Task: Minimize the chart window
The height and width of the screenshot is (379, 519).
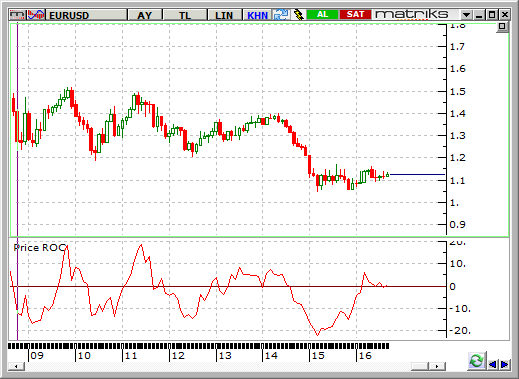Action: [479, 15]
